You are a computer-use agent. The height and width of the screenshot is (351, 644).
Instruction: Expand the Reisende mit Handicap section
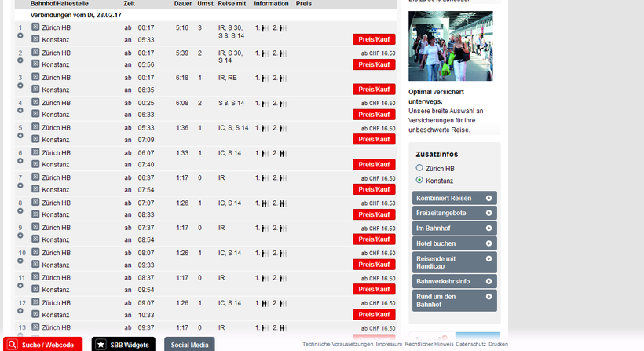[x=454, y=262]
